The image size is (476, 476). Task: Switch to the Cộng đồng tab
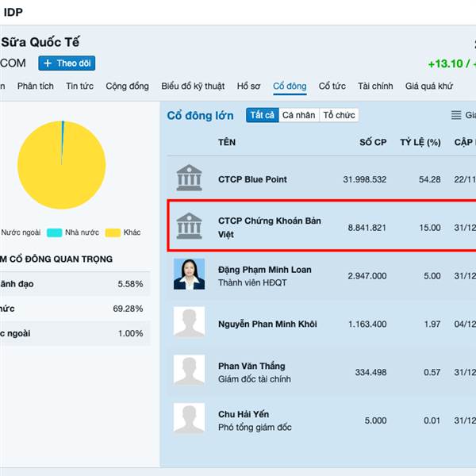[127, 86]
